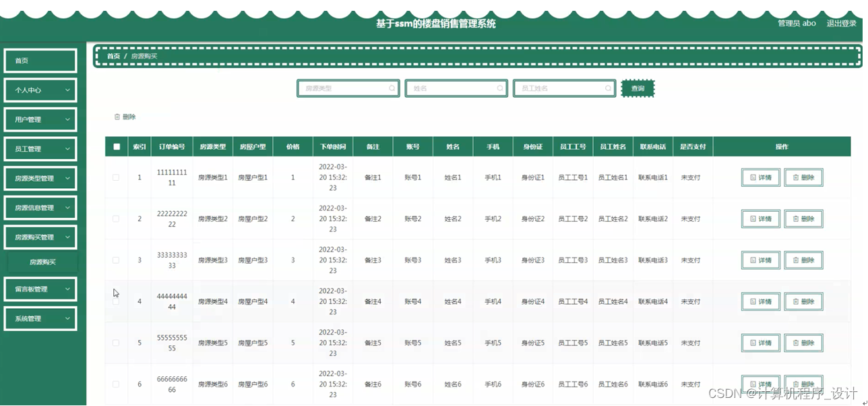Click search icon in 姓名 field

[500, 88]
